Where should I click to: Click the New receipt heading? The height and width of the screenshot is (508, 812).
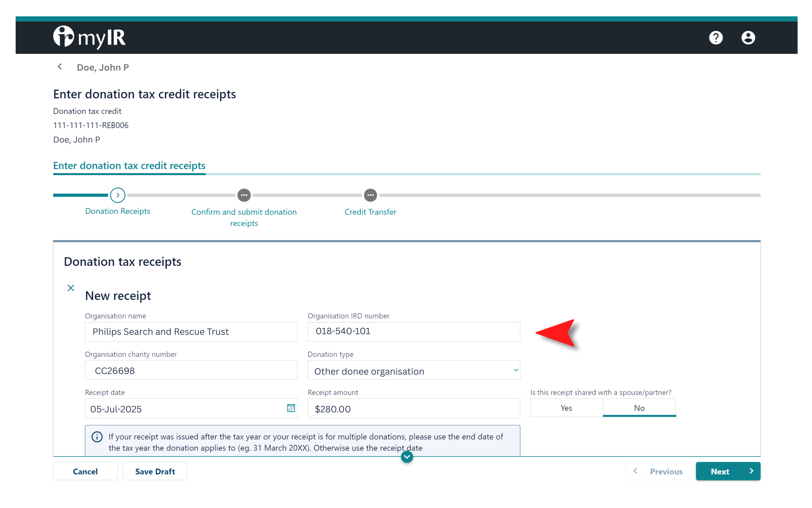point(118,296)
